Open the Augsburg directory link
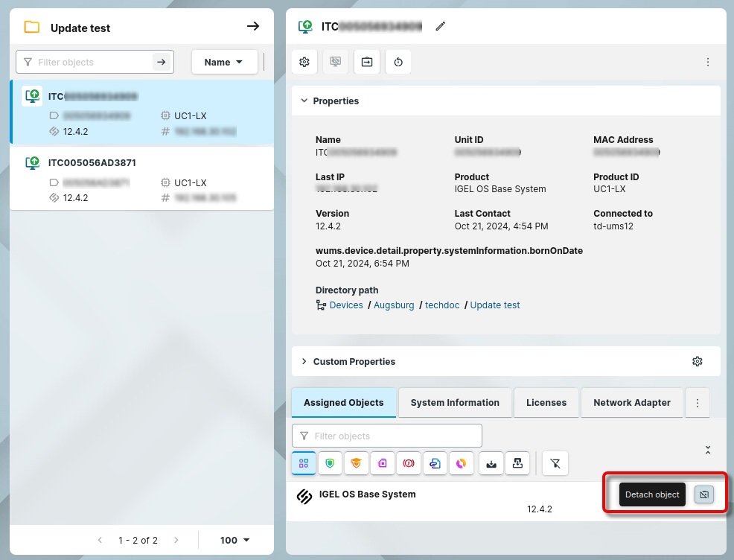This screenshot has height=560, width=734. coord(394,305)
